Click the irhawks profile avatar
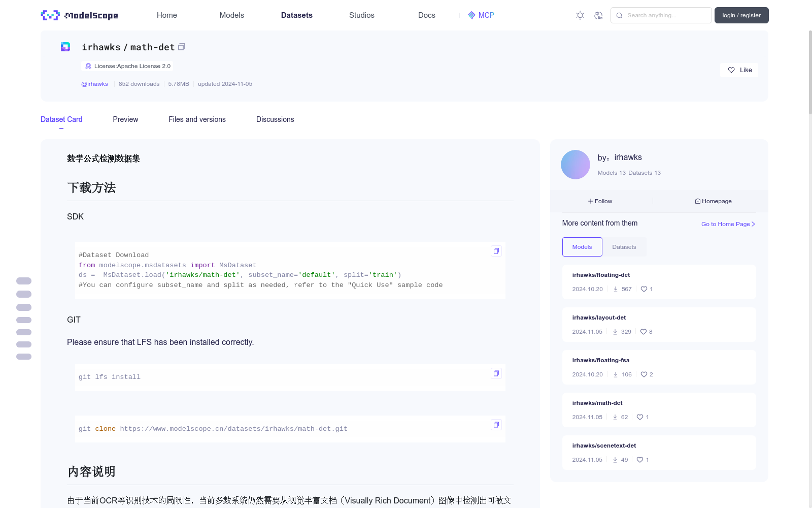 576,165
